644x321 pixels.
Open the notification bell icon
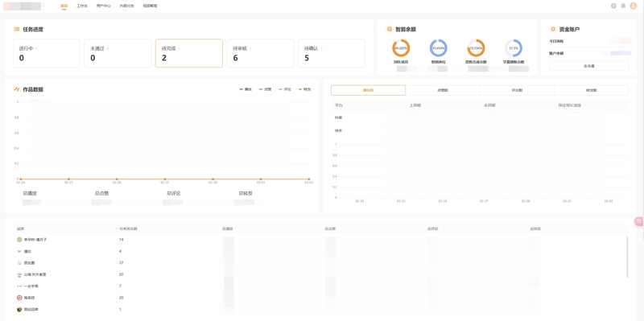[623, 6]
